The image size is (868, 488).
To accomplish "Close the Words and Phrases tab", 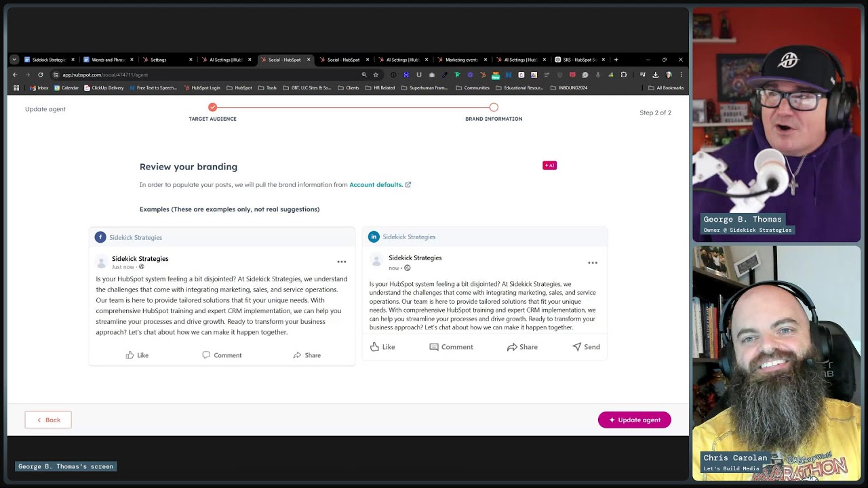I will point(132,60).
